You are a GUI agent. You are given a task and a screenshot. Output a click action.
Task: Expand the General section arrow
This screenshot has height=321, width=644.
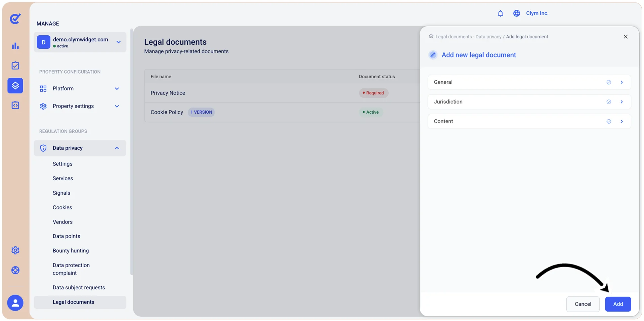[622, 82]
